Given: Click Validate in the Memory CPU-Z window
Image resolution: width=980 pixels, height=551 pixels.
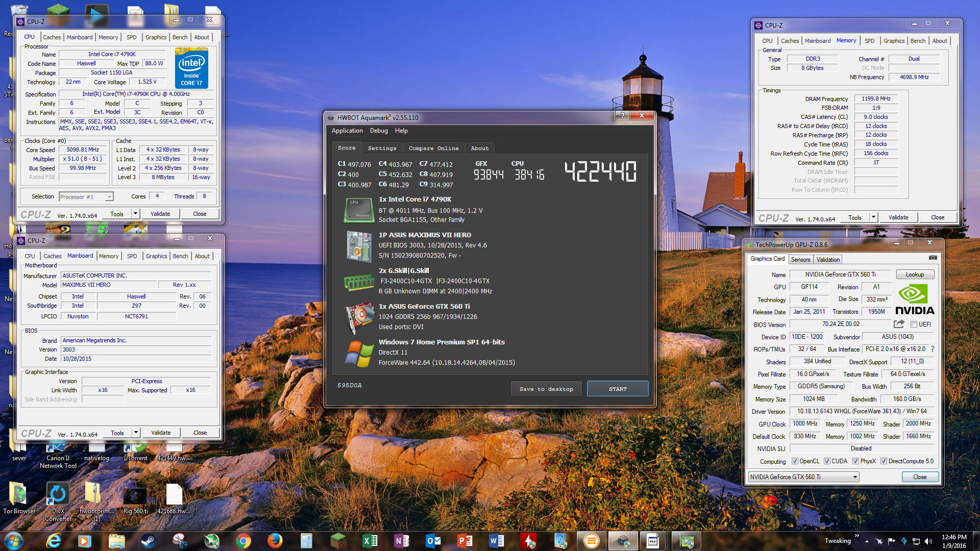Looking at the screenshot, I should point(898,217).
